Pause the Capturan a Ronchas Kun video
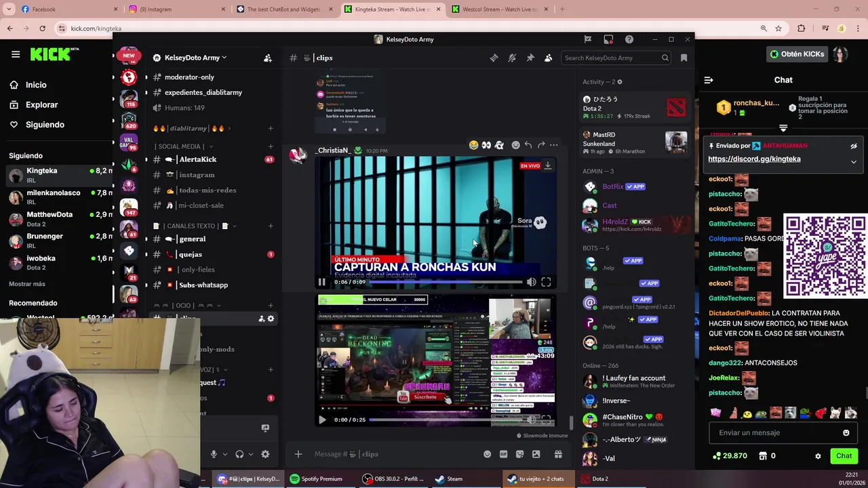 (x=322, y=282)
